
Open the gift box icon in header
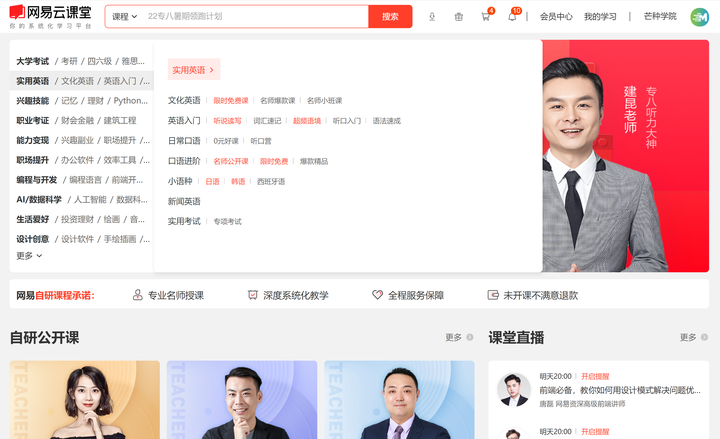click(458, 17)
